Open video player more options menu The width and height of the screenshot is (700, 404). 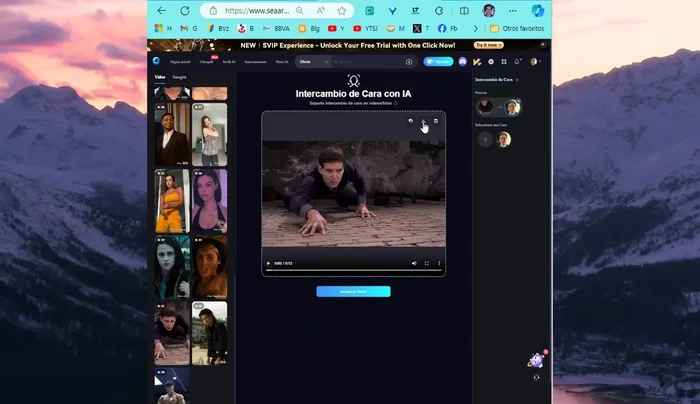coord(439,263)
